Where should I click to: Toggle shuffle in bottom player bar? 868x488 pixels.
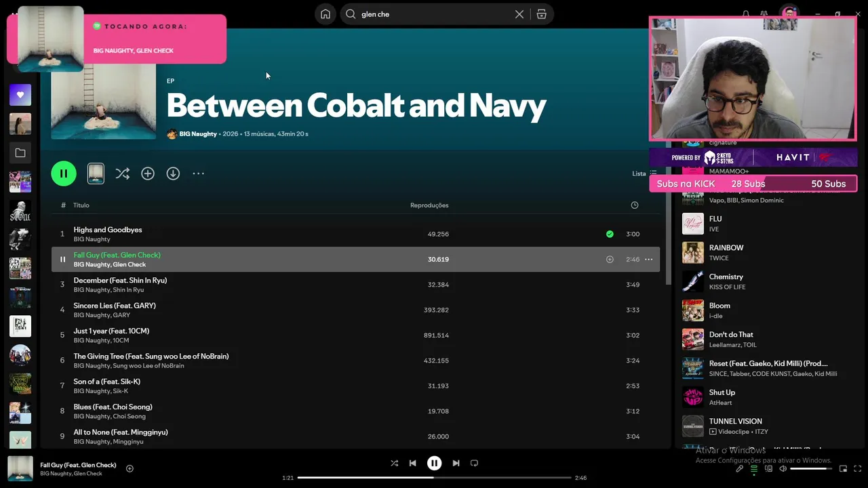coord(394,463)
